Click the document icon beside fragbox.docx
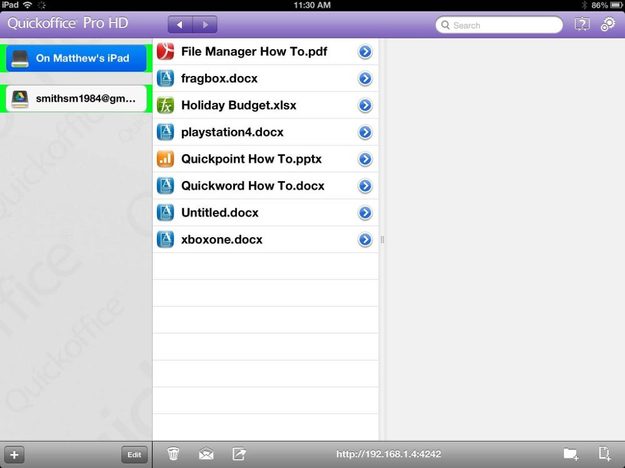 165,78
